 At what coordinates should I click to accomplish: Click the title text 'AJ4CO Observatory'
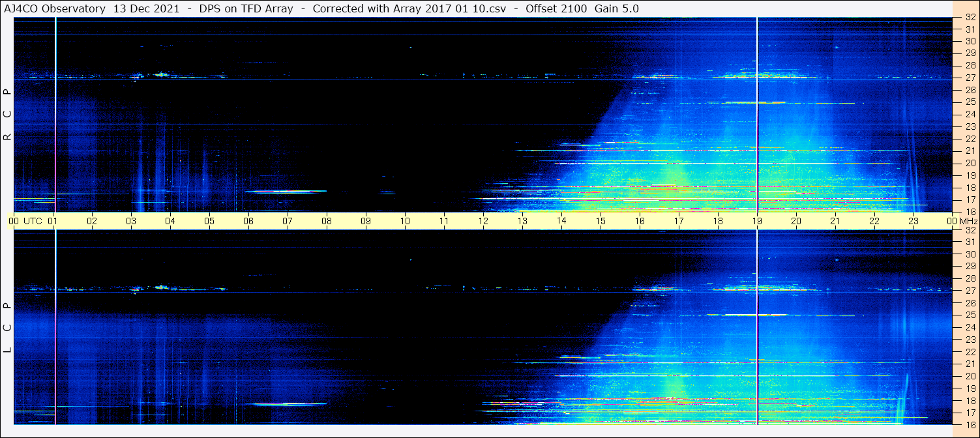click(x=55, y=8)
